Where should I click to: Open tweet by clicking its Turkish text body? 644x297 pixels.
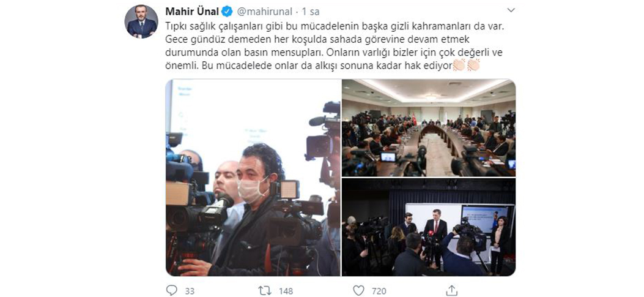coord(334,46)
